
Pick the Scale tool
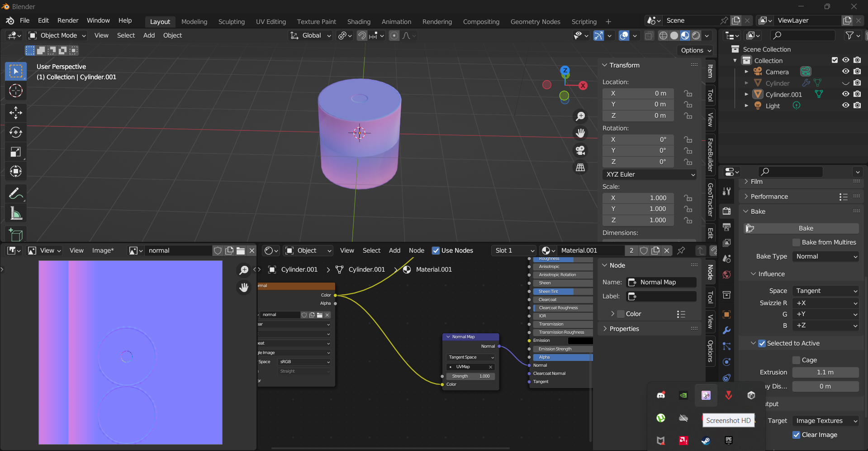pyautogui.click(x=16, y=152)
